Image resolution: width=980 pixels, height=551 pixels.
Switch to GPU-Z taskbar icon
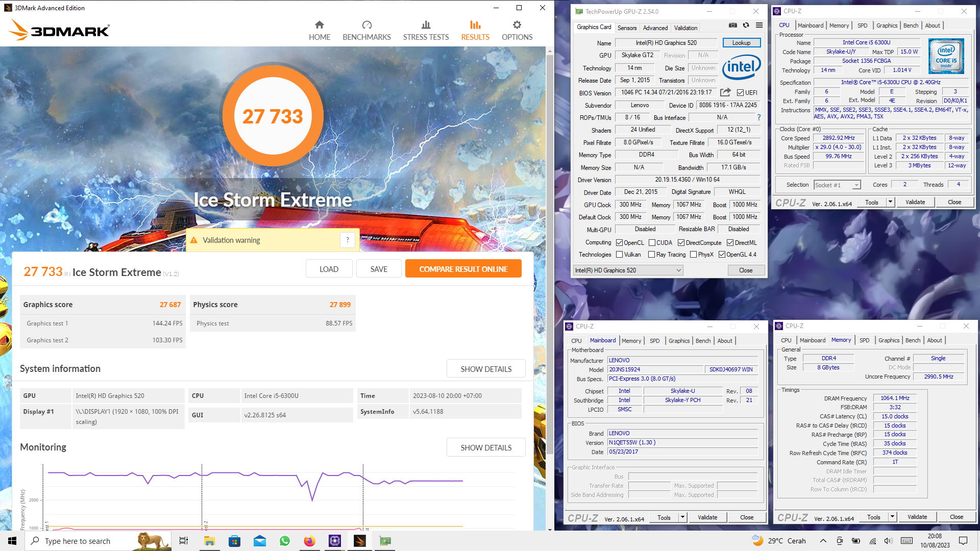click(385, 541)
